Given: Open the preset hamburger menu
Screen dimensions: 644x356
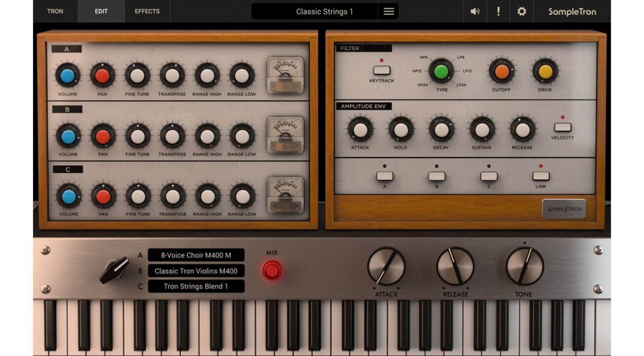Looking at the screenshot, I should (x=388, y=11).
